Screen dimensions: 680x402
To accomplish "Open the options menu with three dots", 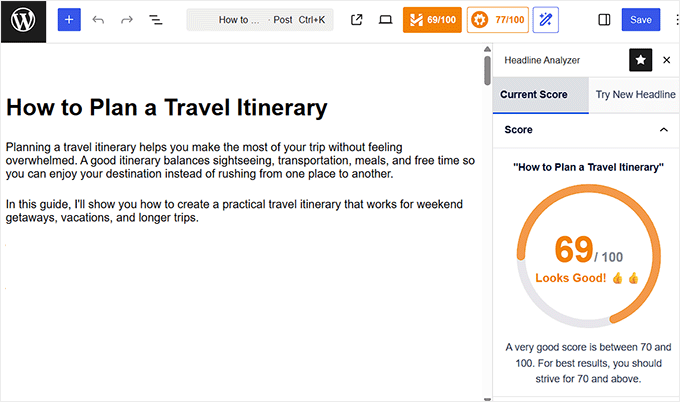I will (x=677, y=20).
